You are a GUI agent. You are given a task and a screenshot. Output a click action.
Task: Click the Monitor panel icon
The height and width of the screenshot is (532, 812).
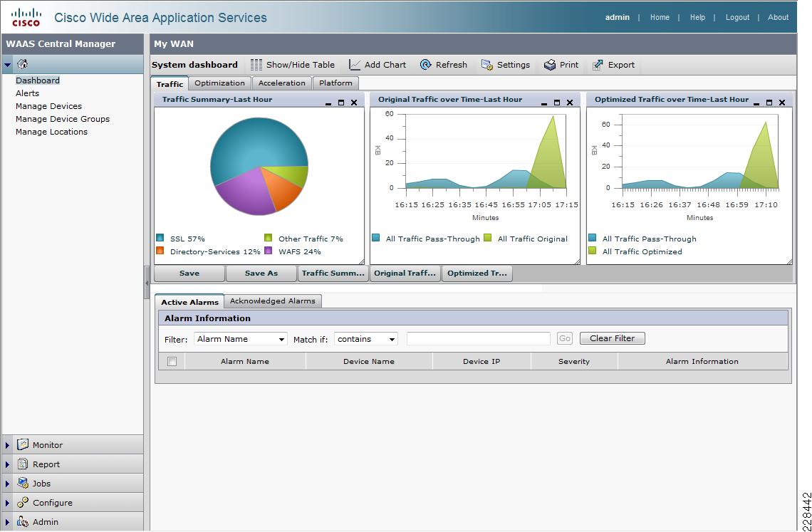tap(22, 444)
